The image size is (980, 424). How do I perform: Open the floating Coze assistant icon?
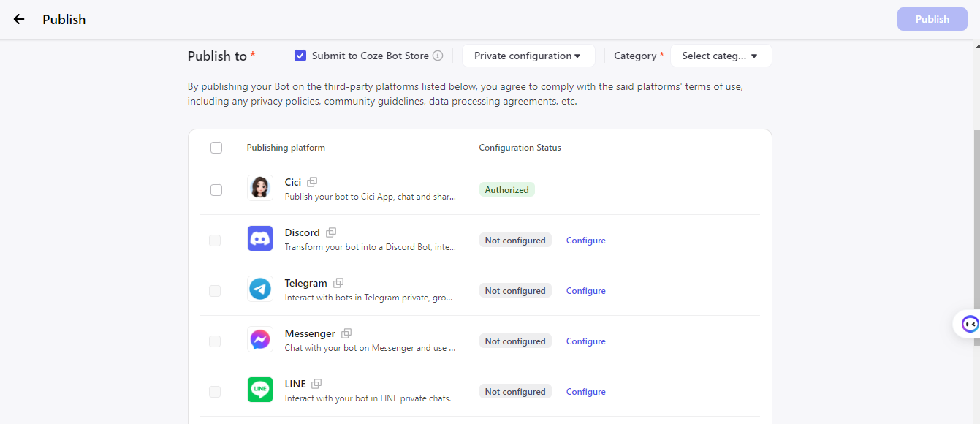(x=969, y=324)
